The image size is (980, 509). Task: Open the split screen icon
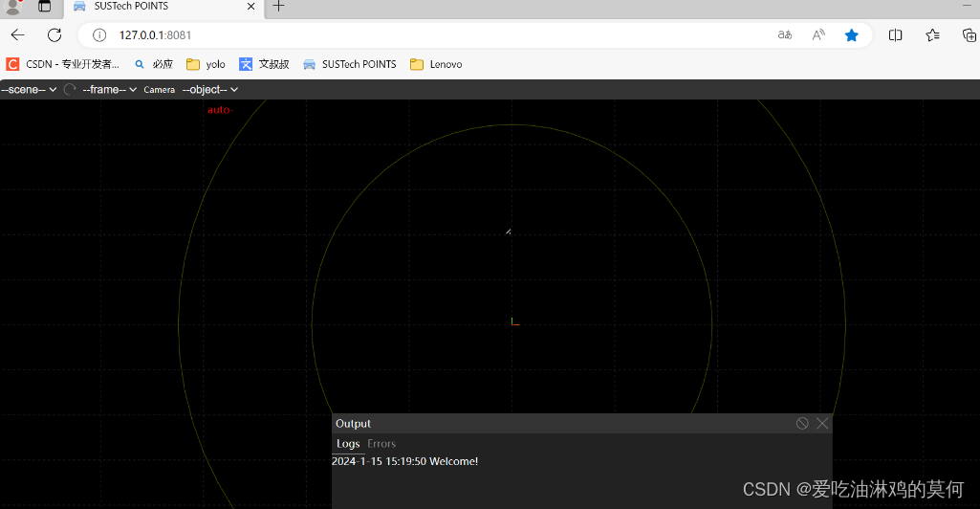point(895,35)
